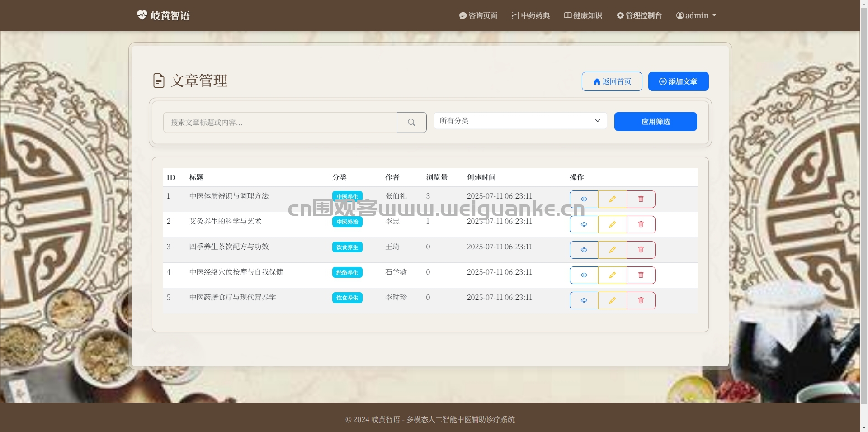Image resolution: width=868 pixels, height=432 pixels.
Task: Expand the admin user menu
Action: click(x=696, y=15)
